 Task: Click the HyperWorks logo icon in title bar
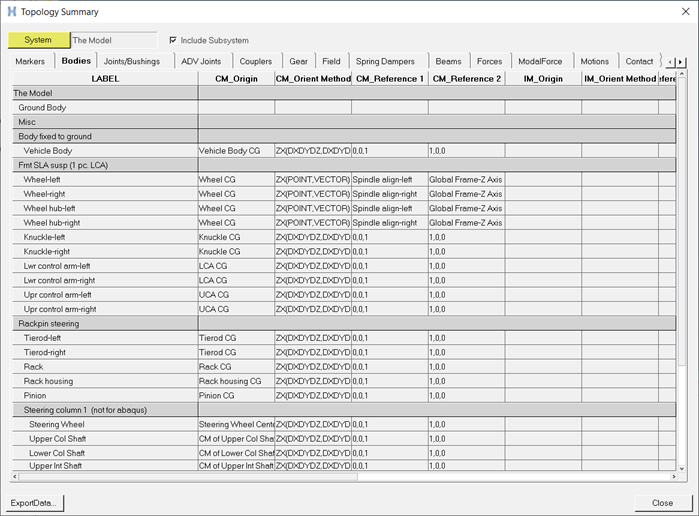12,11
